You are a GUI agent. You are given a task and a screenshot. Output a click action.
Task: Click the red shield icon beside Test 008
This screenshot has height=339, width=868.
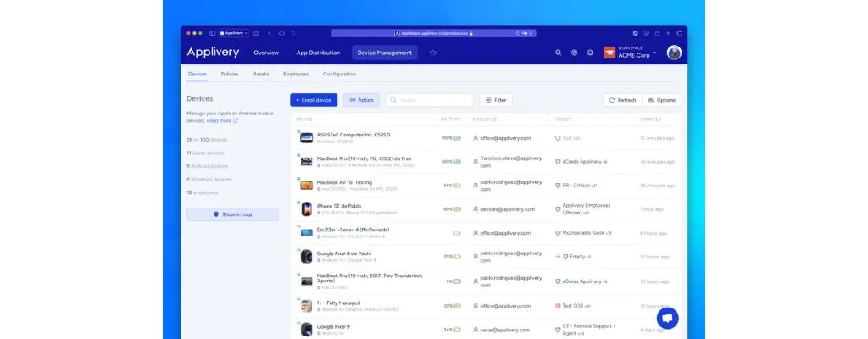(x=558, y=306)
